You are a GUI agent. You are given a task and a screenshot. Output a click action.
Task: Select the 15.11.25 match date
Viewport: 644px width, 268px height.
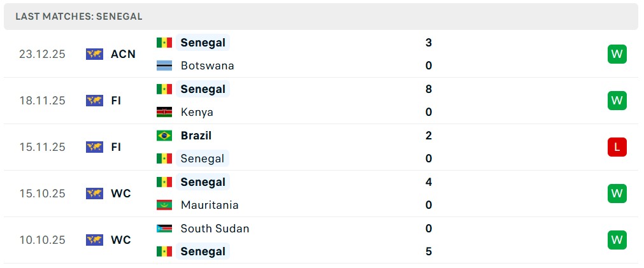(x=42, y=147)
